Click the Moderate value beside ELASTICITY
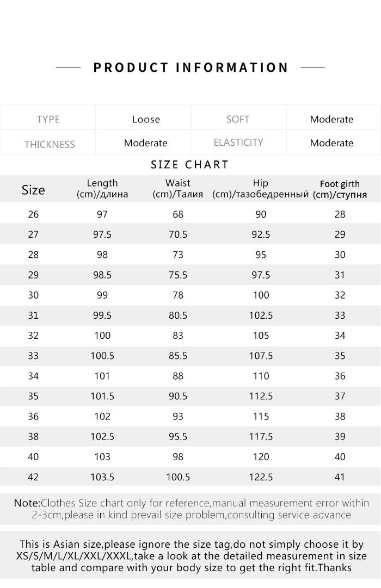This screenshot has width=381, height=588. (x=331, y=143)
